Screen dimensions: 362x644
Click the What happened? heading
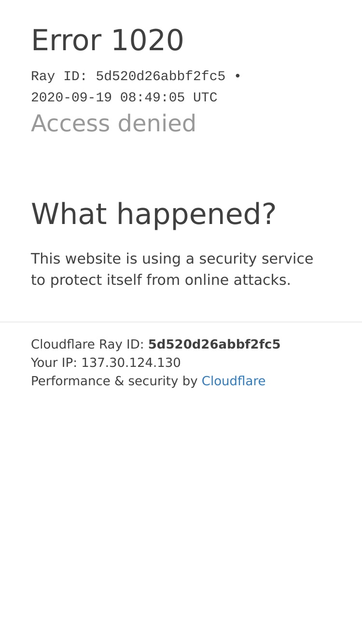153,214
